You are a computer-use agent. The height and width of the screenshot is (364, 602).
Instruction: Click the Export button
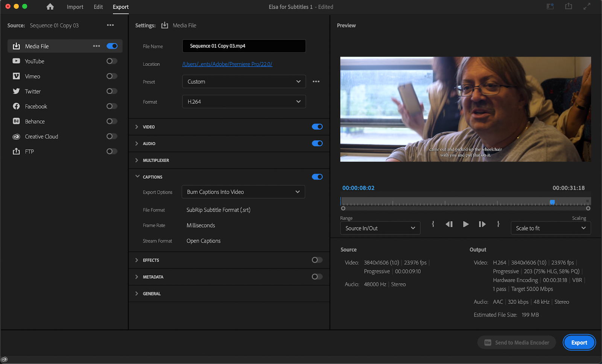[x=579, y=343]
